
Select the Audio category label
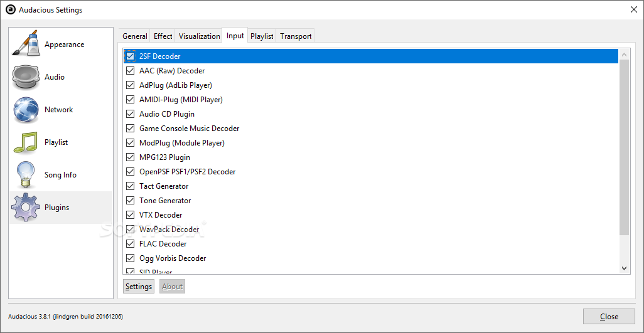point(54,77)
